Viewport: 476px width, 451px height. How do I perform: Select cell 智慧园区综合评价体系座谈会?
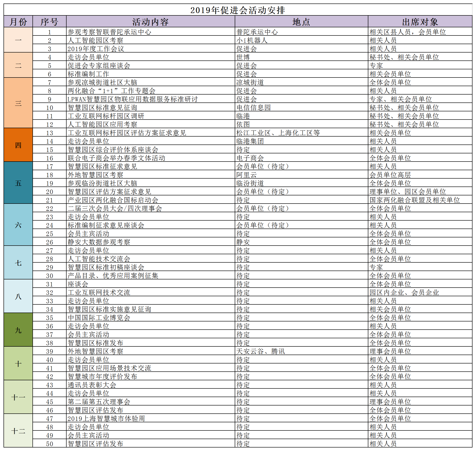[x=151, y=149]
